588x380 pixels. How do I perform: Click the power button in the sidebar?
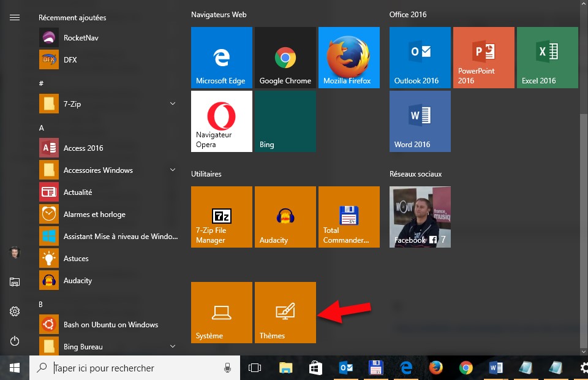[x=15, y=341]
